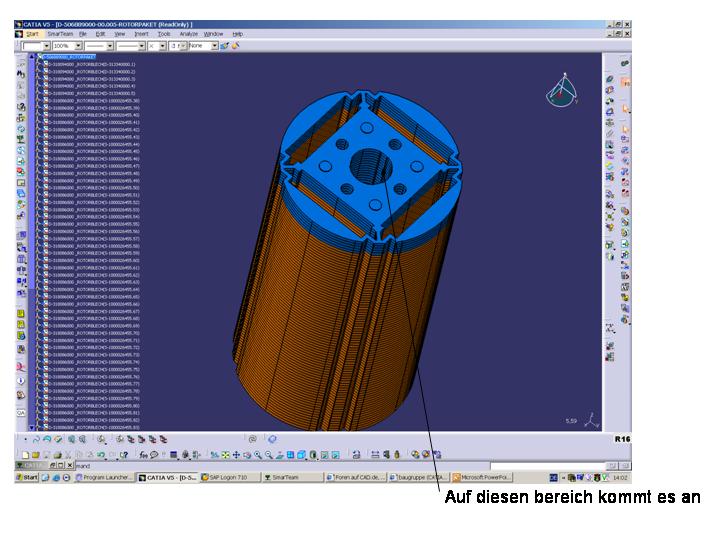Screen dimensions: 720x540
Task: Open the fill color dropdown
Action: tap(46, 46)
